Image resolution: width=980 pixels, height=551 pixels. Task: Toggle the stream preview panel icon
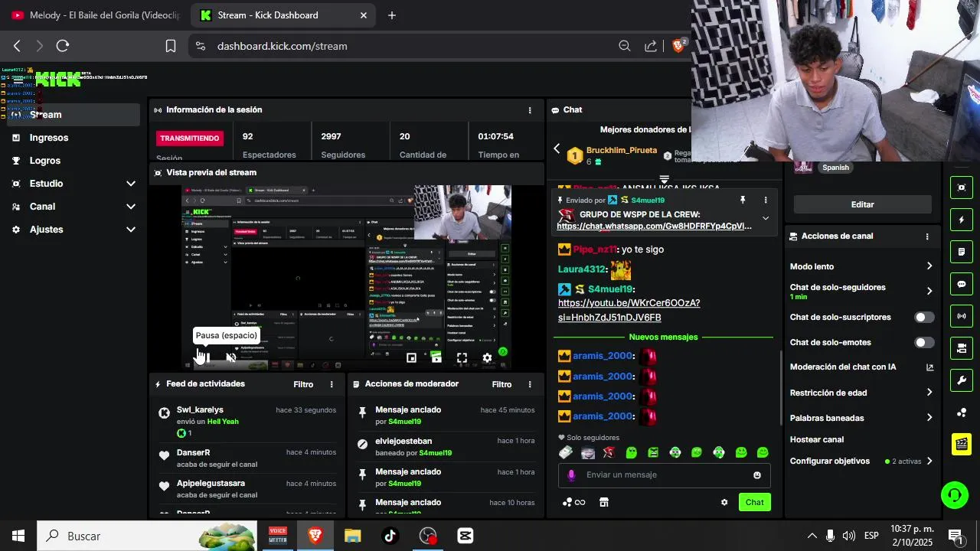click(x=962, y=187)
